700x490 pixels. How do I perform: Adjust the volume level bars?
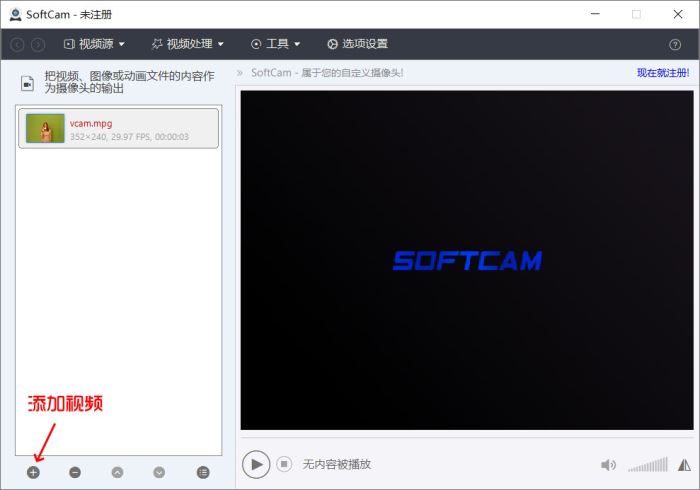[x=648, y=465]
